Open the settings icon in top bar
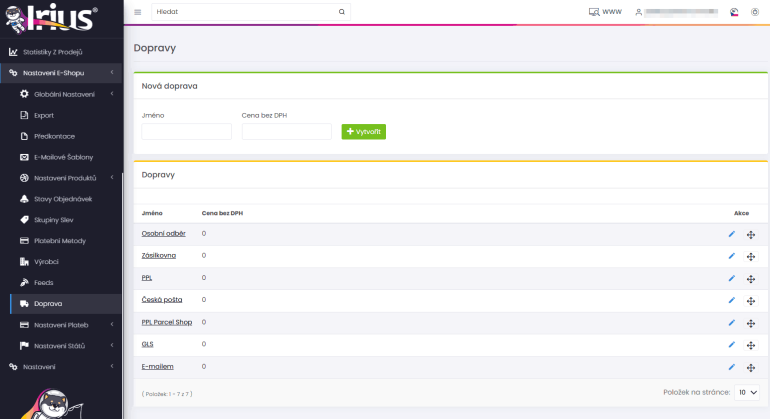770x419 pixels. tap(755, 12)
